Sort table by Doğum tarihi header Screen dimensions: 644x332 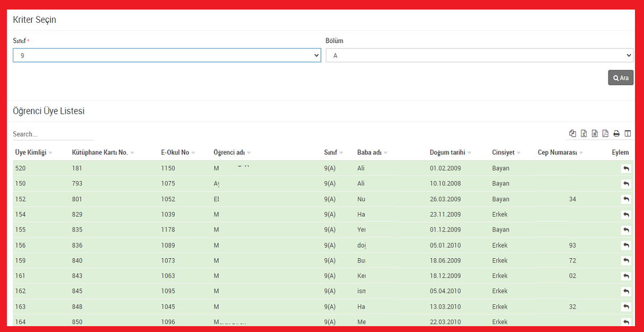point(447,152)
